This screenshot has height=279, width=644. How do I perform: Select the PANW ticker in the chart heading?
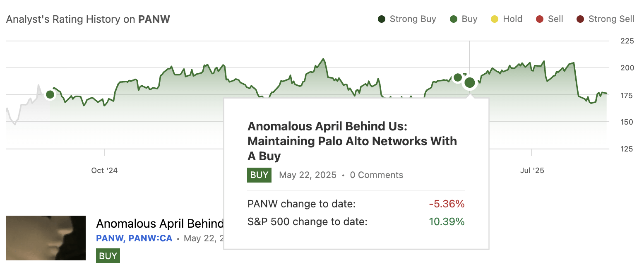pos(154,19)
